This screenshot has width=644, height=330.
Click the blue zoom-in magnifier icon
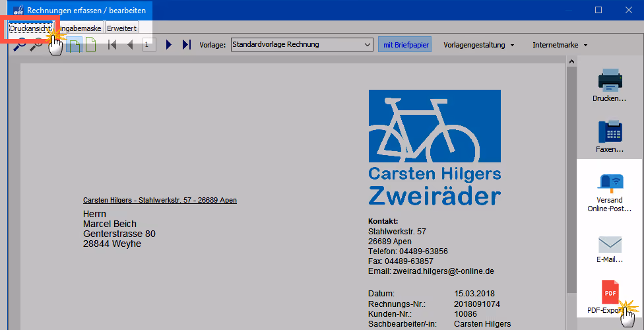pos(20,44)
